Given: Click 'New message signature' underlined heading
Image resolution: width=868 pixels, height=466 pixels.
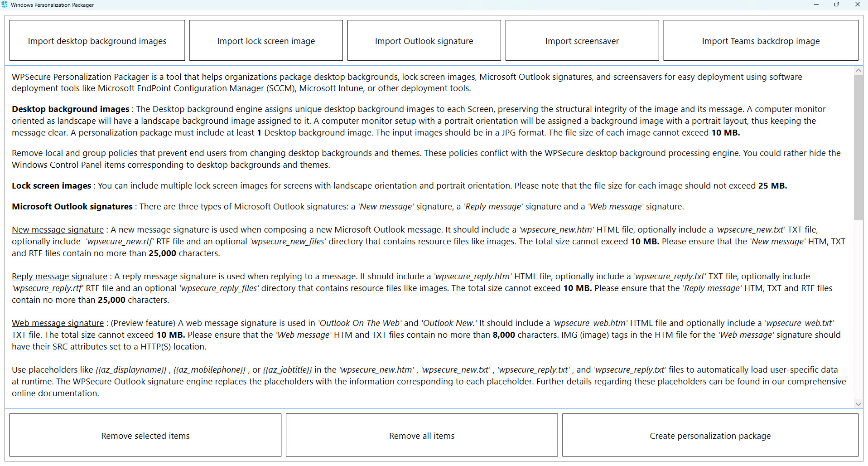Looking at the screenshot, I should pos(58,230).
